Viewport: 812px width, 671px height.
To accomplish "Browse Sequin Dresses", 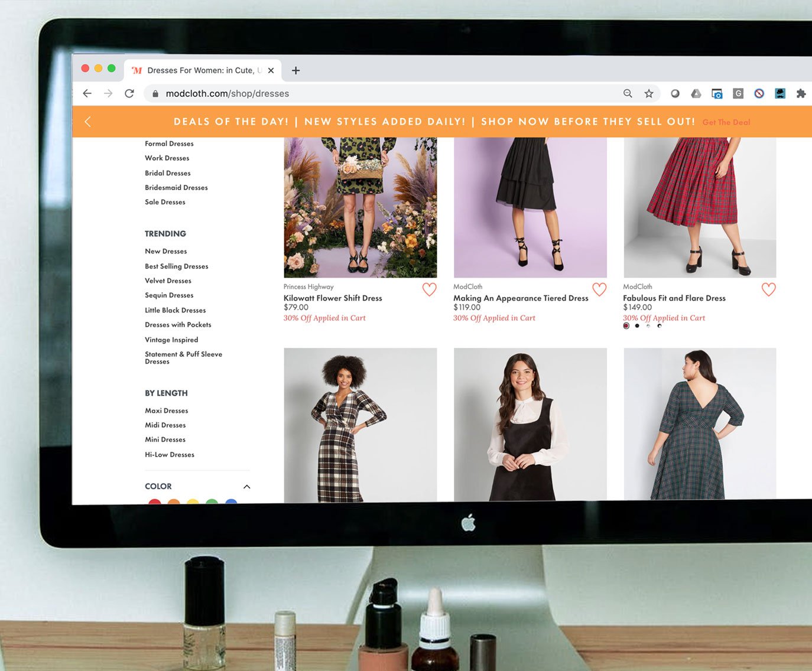I will point(169,295).
